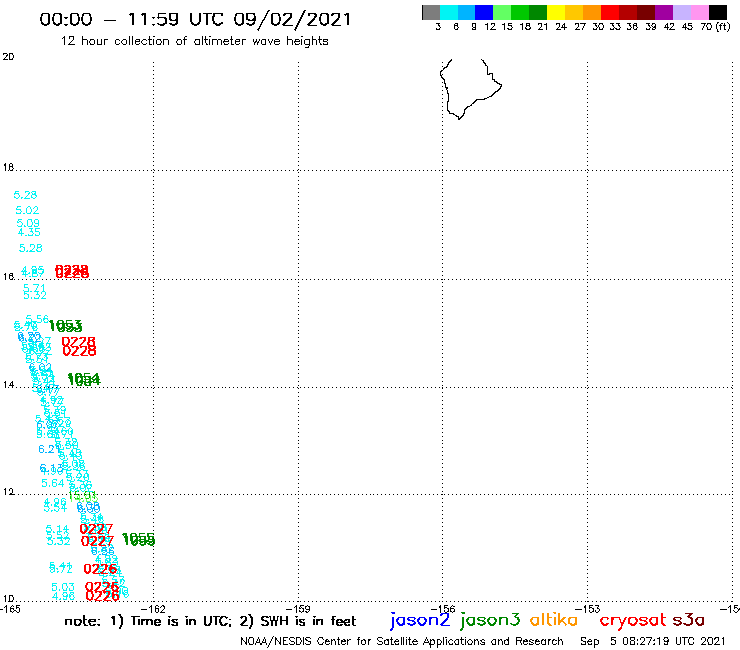The height and width of the screenshot is (650, 740).
Task: Click the Hawaii Big Island outline on the map
Action: pos(470,89)
